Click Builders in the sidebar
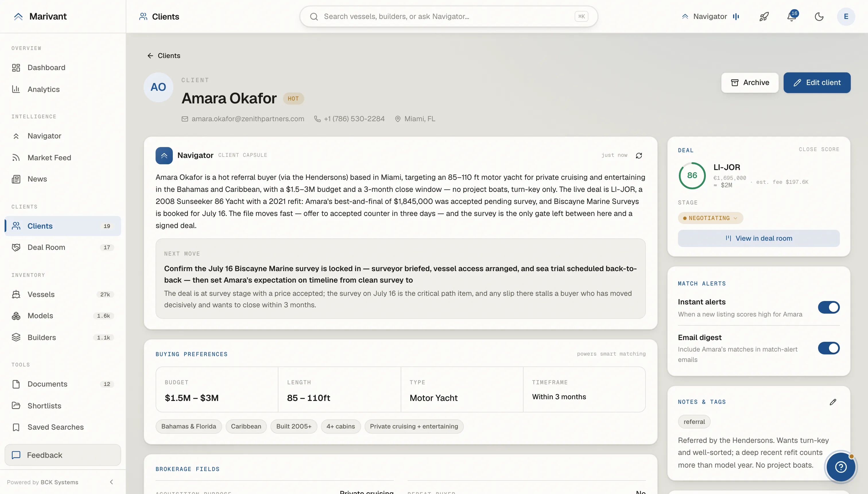 pos(63,337)
